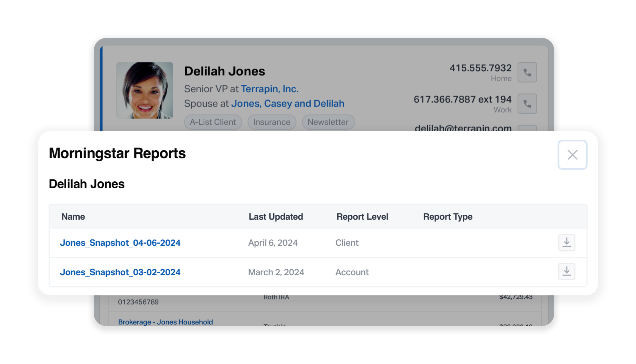
Task: Open the Jones_Snapshot_04-06-2024 report link
Action: tap(120, 243)
